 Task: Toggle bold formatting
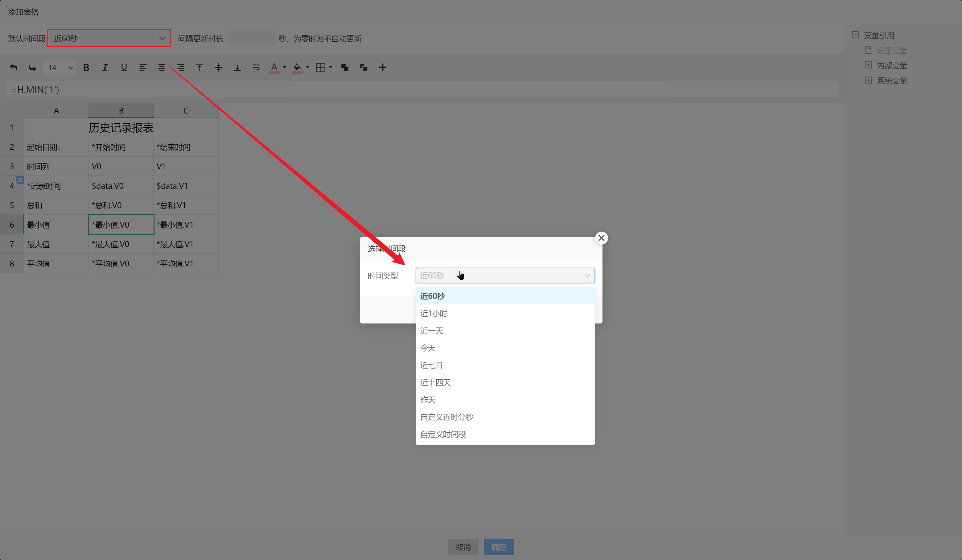pos(86,68)
